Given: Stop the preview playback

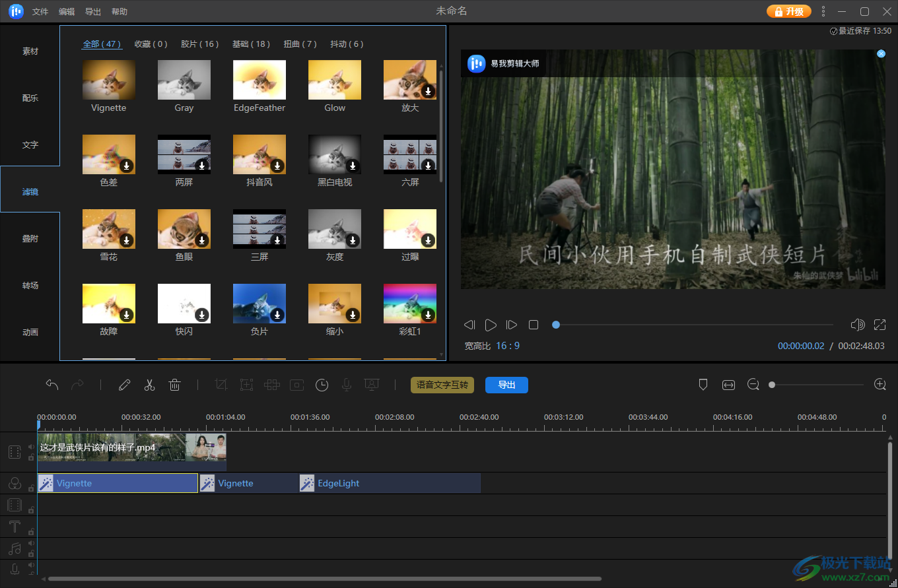Looking at the screenshot, I should 534,325.
